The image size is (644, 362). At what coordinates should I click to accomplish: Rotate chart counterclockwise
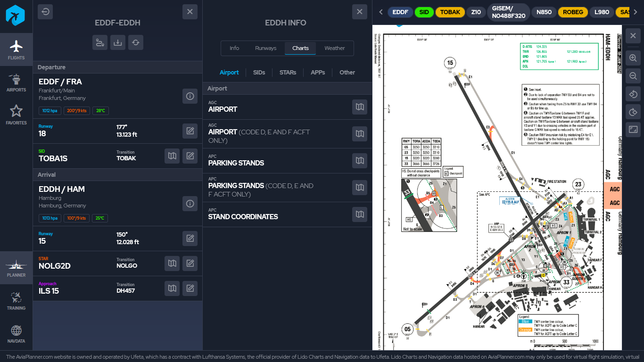[x=633, y=94]
